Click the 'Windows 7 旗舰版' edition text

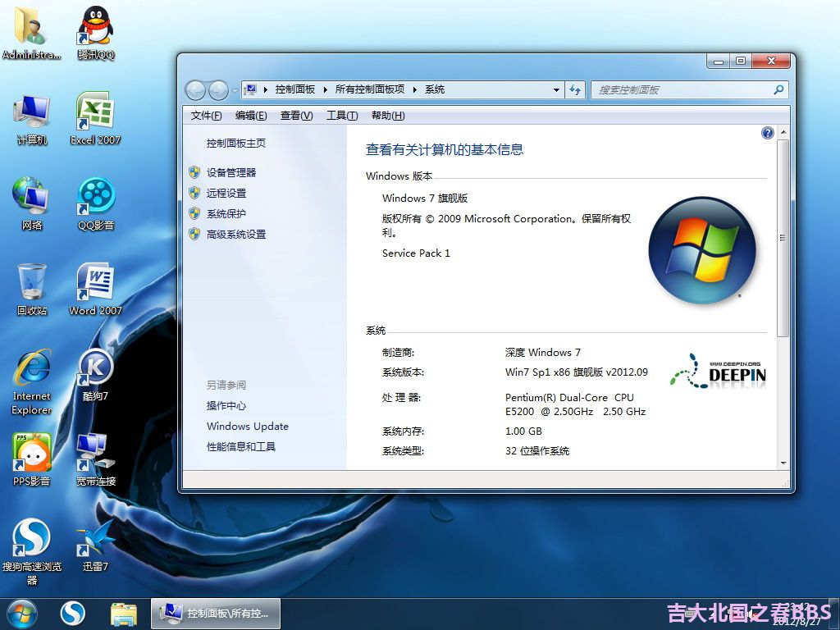click(425, 199)
